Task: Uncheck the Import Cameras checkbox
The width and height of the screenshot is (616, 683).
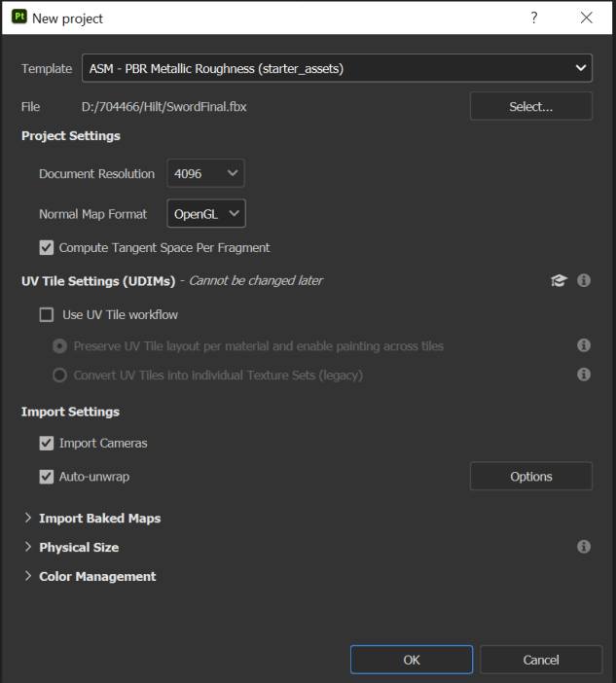Action: [47, 444]
